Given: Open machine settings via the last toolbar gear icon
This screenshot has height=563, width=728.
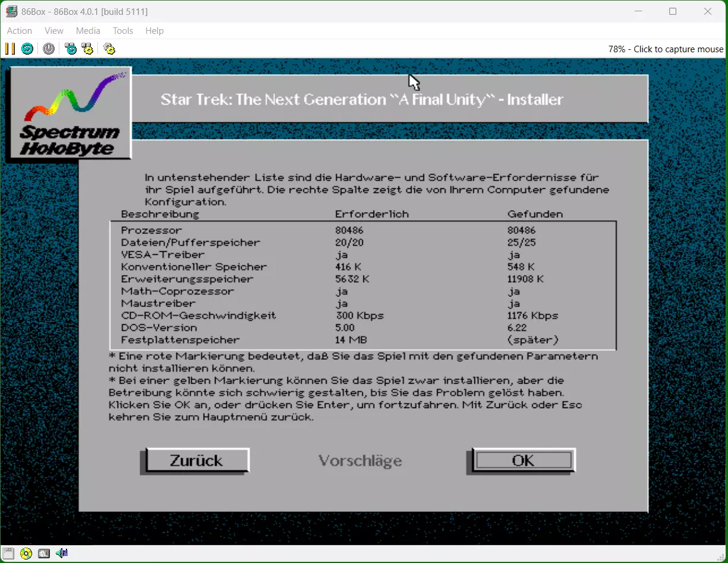Looking at the screenshot, I should click(x=109, y=49).
